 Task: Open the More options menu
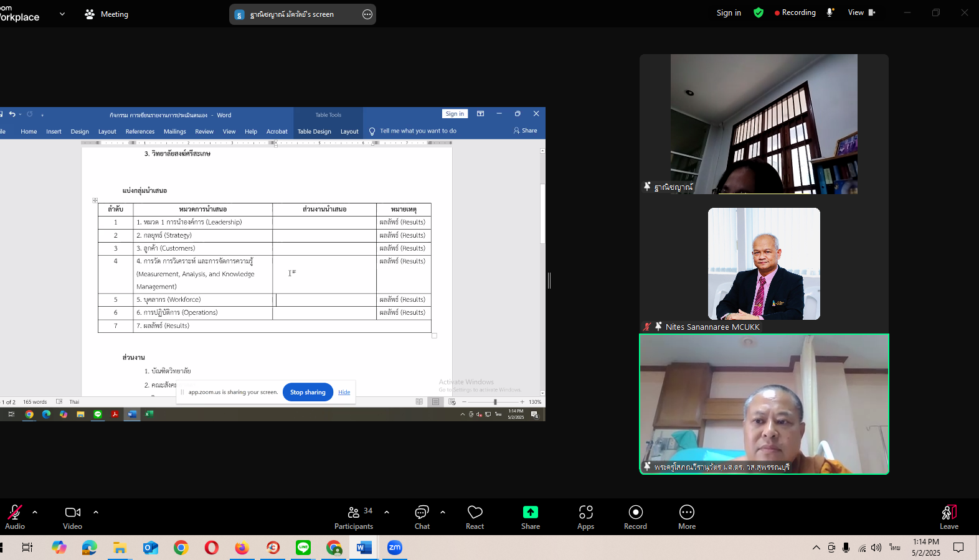(x=687, y=517)
